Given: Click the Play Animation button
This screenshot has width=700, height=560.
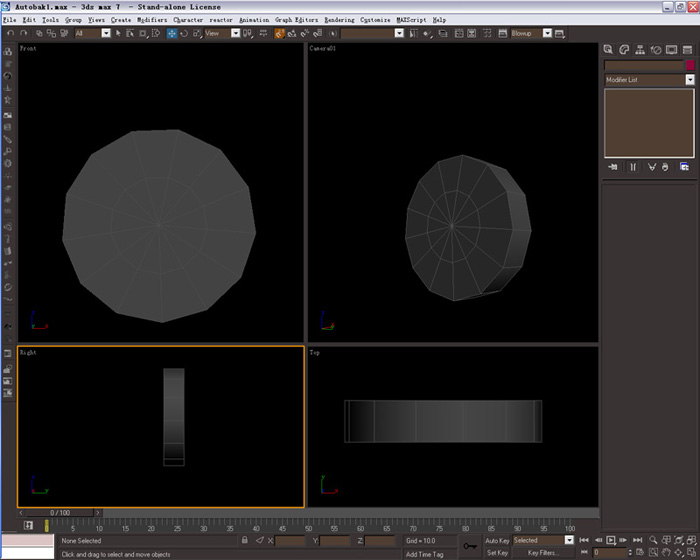Looking at the screenshot, I should tap(611, 540).
